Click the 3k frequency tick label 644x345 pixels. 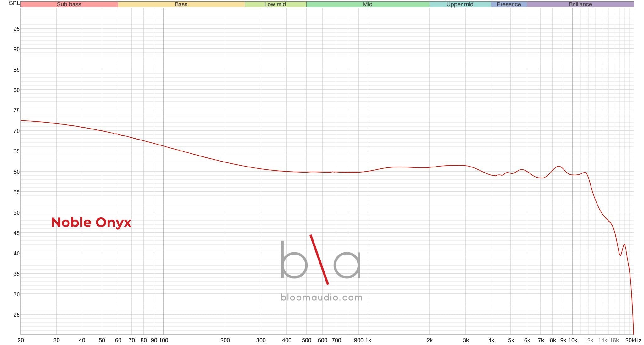tap(466, 340)
